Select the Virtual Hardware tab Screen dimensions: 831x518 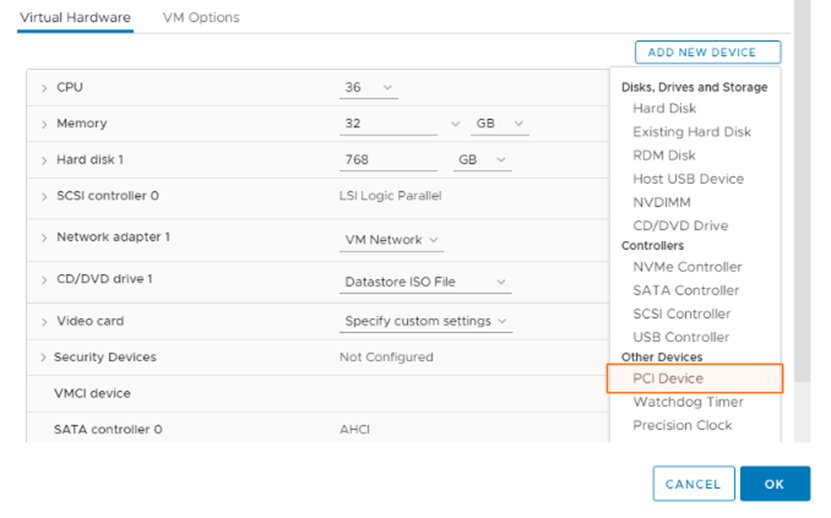point(75,17)
